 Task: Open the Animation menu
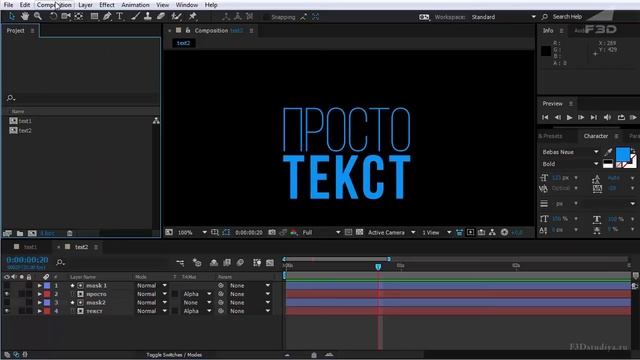pyautogui.click(x=135, y=5)
